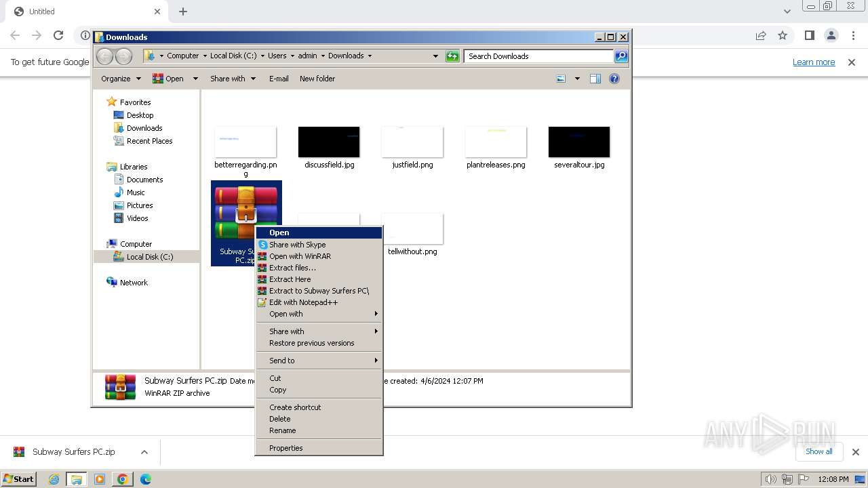Select Downloads under Favorites
The width and height of the screenshot is (868, 488).
click(x=144, y=128)
